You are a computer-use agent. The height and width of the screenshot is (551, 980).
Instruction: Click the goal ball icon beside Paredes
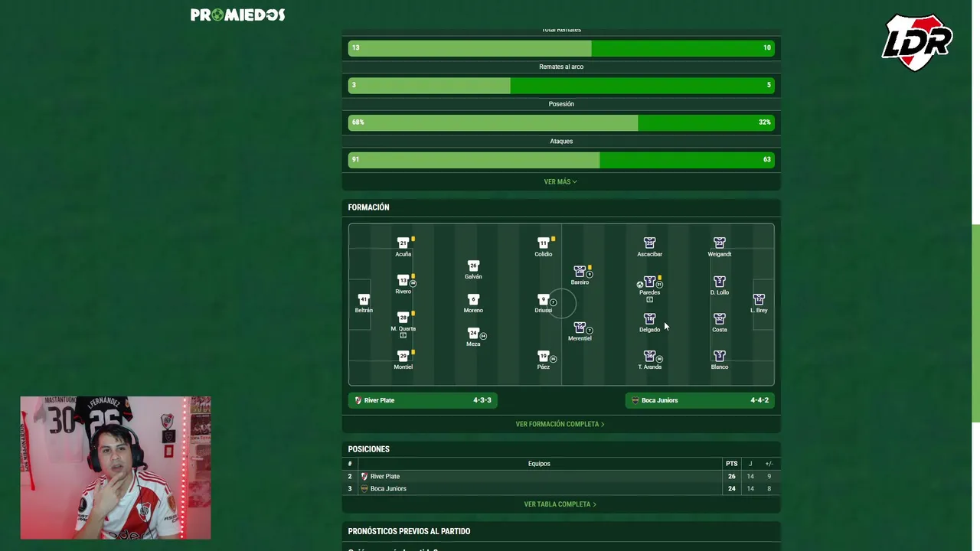click(x=640, y=285)
